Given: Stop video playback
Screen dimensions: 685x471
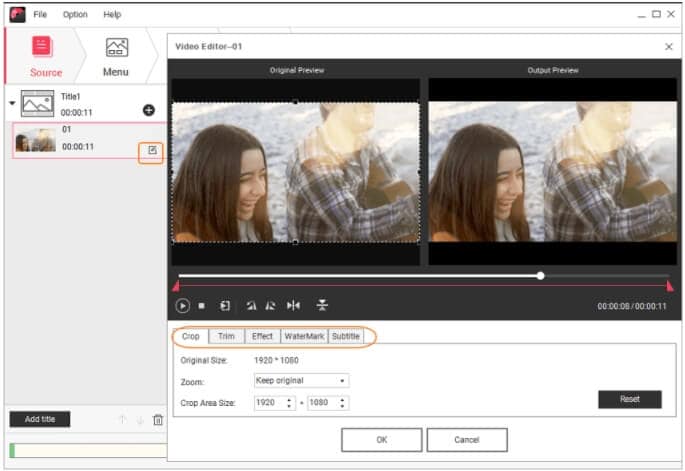Looking at the screenshot, I should point(201,306).
